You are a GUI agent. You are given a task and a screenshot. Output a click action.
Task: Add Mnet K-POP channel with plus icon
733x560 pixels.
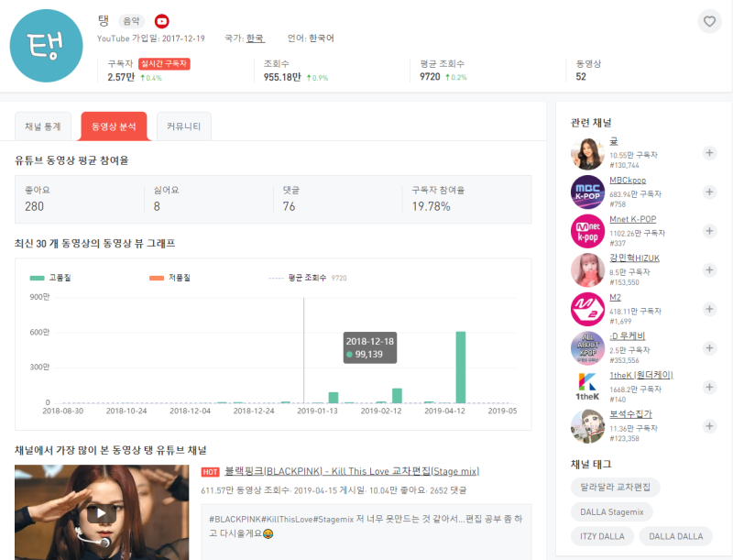coord(709,231)
